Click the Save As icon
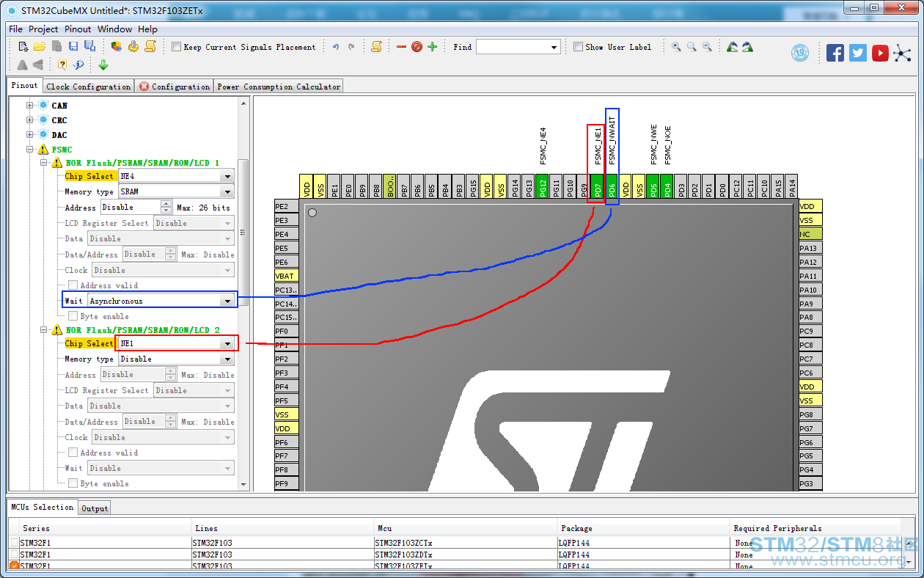 click(x=89, y=47)
